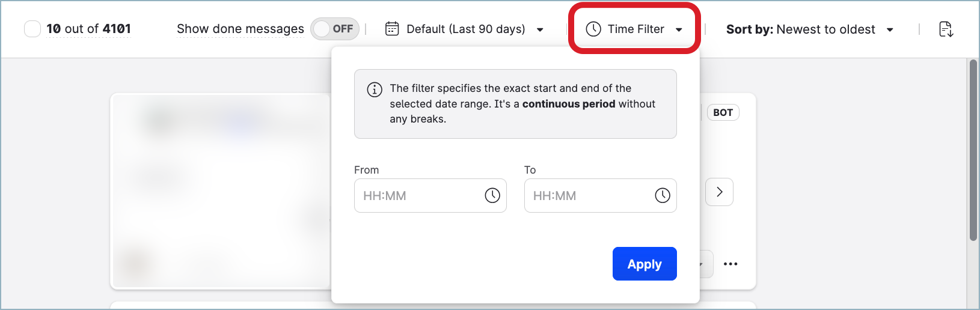The image size is (980, 310).
Task: Open the Default (Last 90 days) dropdown
Action: click(x=466, y=29)
